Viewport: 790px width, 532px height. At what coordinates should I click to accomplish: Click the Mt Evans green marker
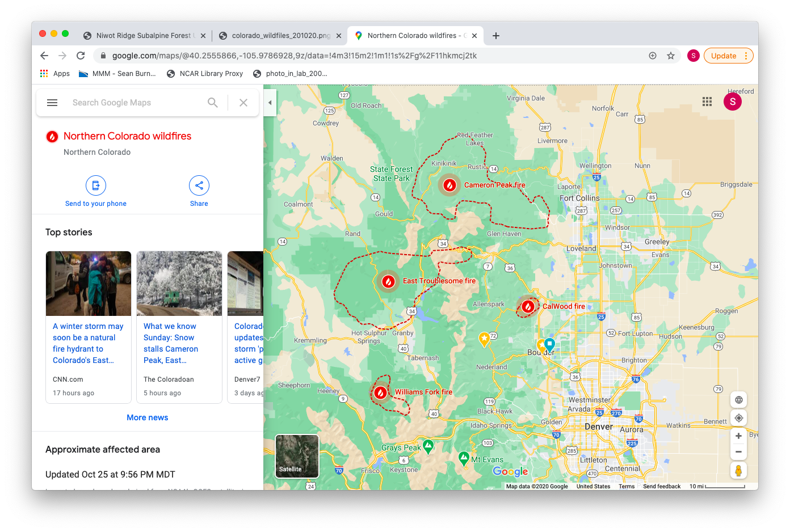tap(464, 458)
